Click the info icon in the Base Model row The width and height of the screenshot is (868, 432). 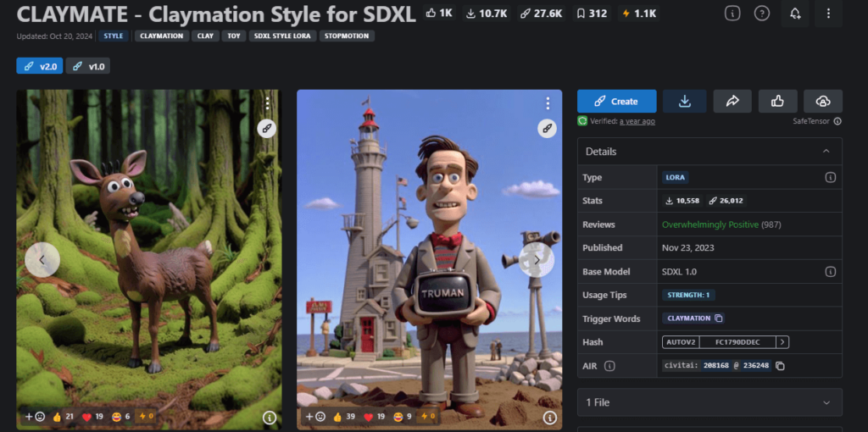831,272
